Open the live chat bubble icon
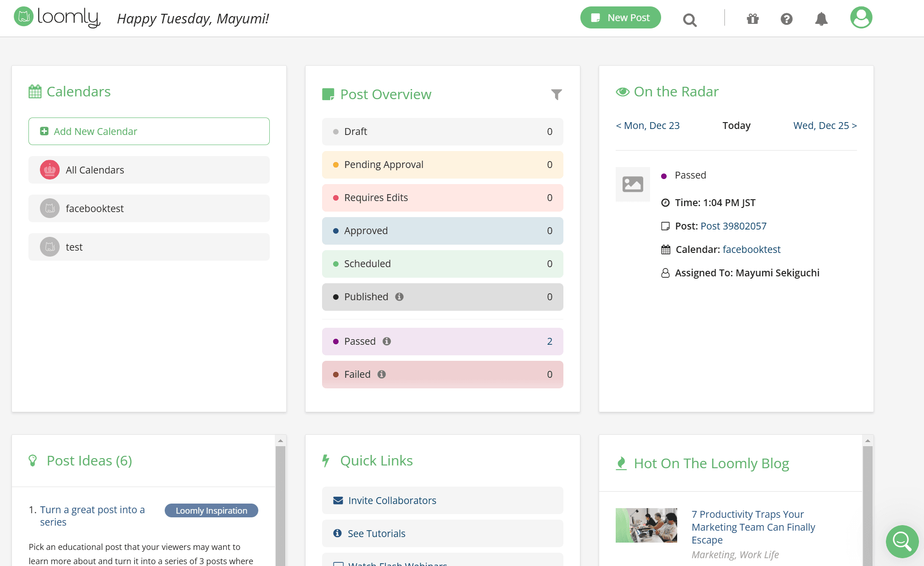 902,542
